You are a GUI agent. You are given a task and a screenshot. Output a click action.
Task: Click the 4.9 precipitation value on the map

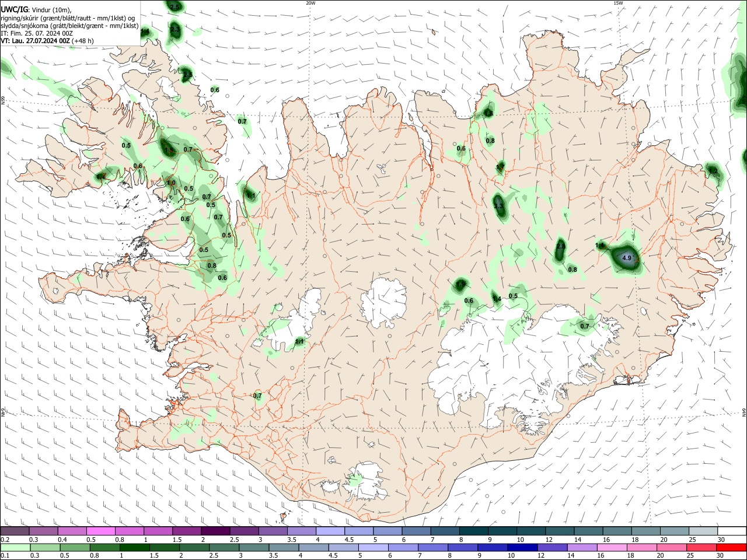pos(627,258)
